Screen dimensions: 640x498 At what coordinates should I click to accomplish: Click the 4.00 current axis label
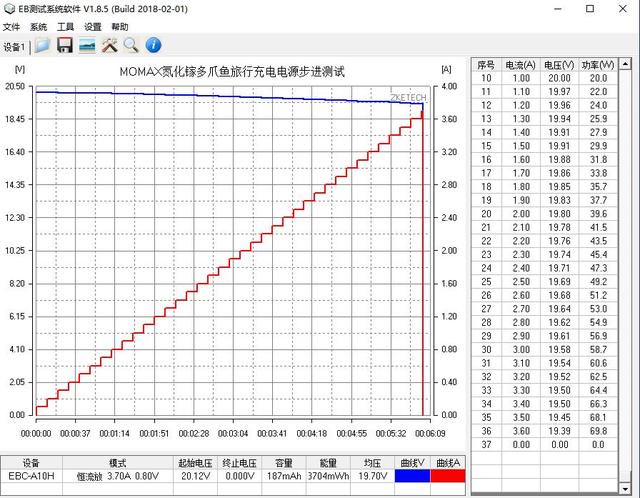[x=449, y=87]
